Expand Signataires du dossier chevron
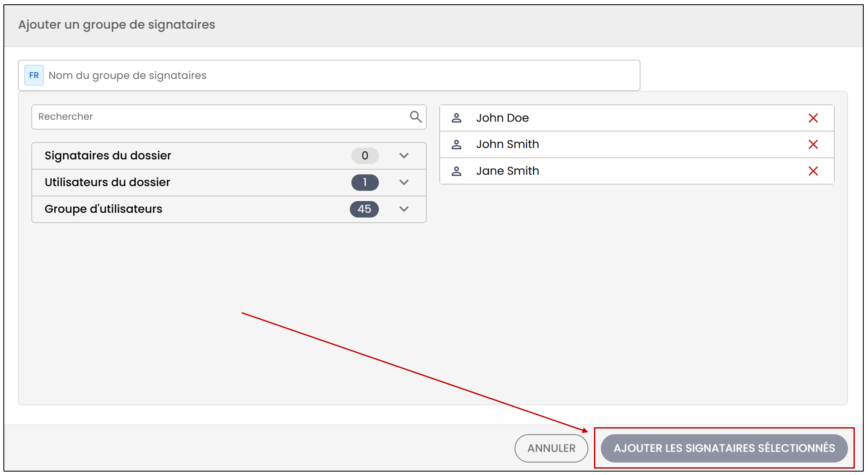The image size is (868, 475). pos(404,156)
